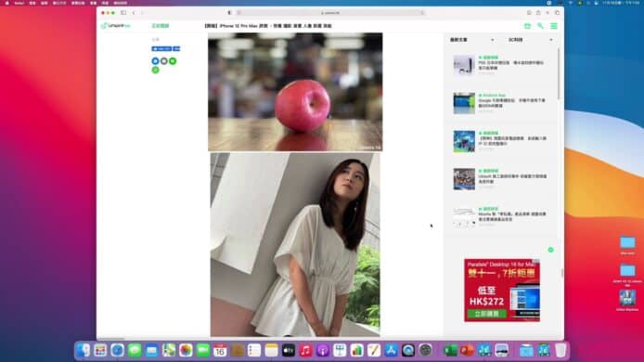The image size is (644, 362).
Task: Click the blue circular share icon
Action: click(x=155, y=61)
